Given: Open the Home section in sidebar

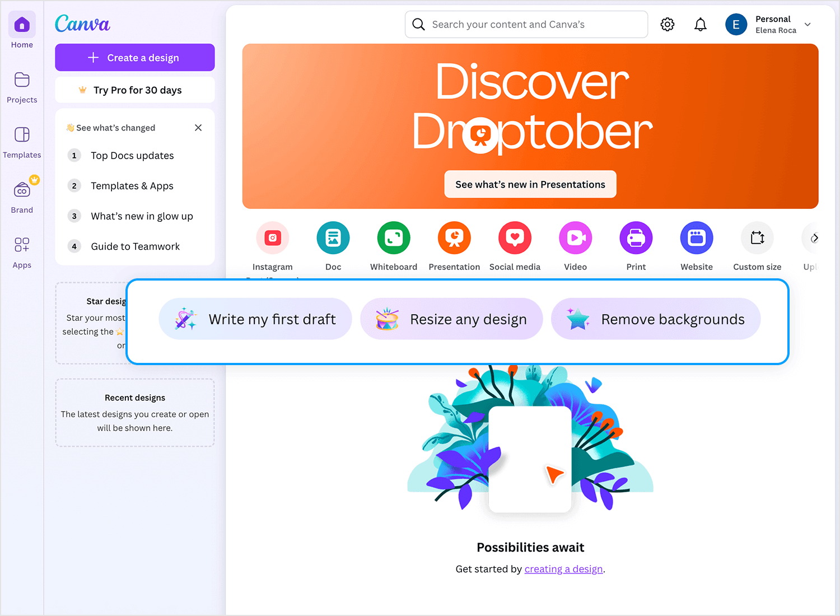Looking at the screenshot, I should click(22, 31).
